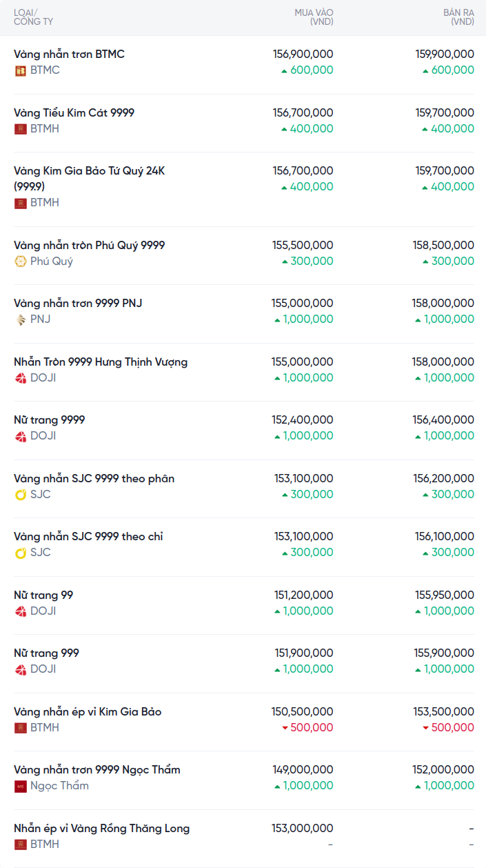Click the Mua vào (VND) column header

pyautogui.click(x=314, y=17)
